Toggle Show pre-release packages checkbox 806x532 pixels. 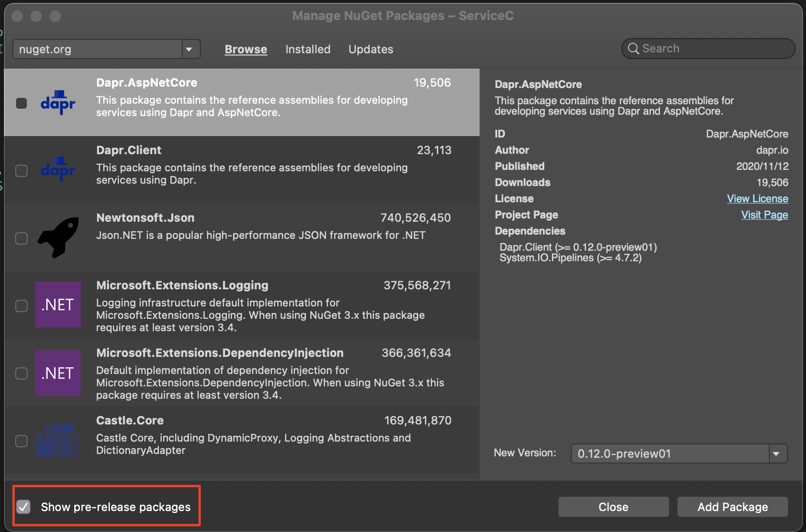point(23,507)
